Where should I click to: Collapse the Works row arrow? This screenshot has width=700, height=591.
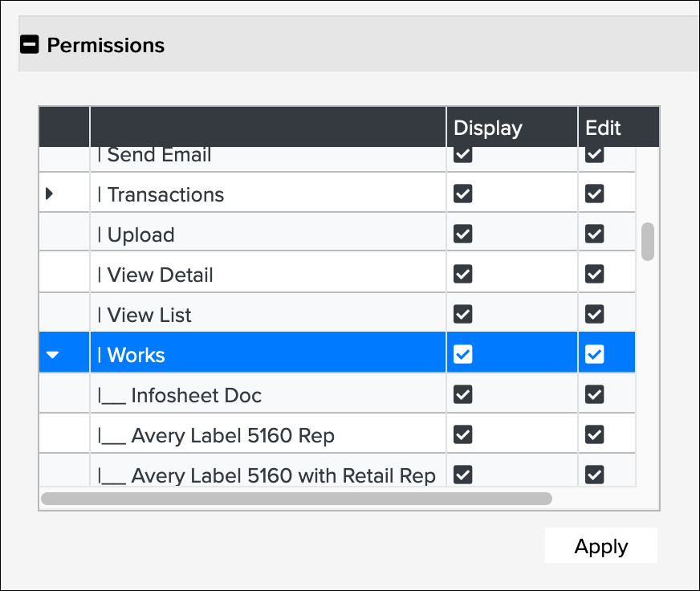[53, 355]
